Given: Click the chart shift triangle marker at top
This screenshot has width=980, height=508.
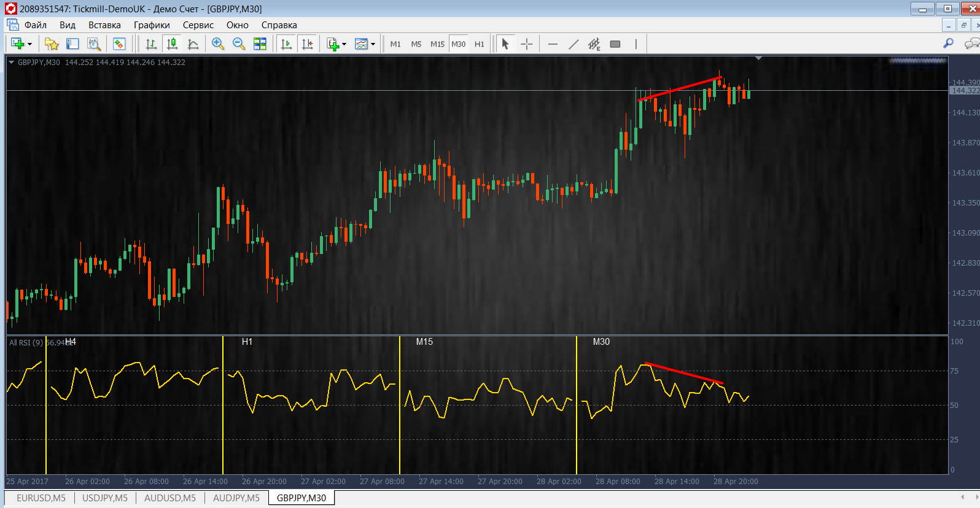Looking at the screenshot, I should (x=759, y=58).
